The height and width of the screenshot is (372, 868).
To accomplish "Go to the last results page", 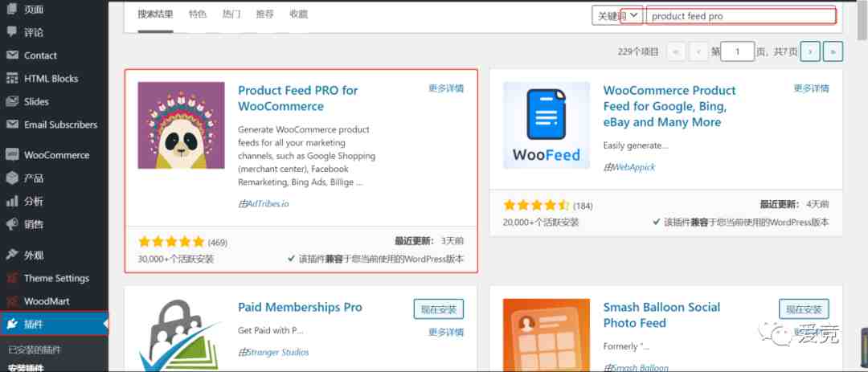I will click(x=833, y=51).
